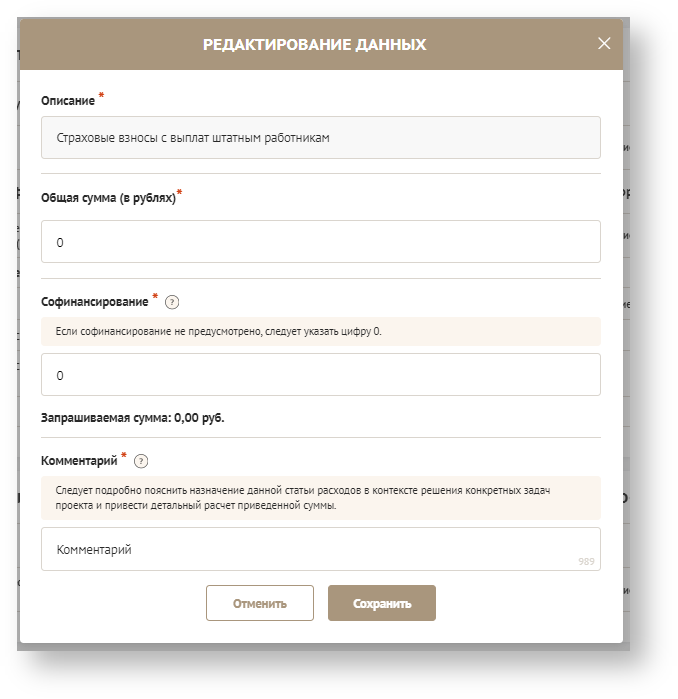Screen dimensions: 678x699
Task: Click the Общая сумма (в рублях) label
Action: [108, 198]
